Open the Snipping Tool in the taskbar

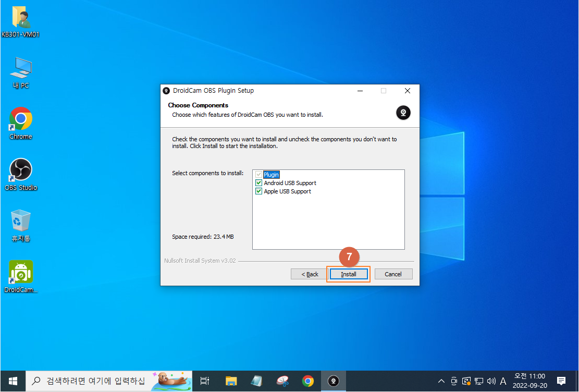coord(282,381)
